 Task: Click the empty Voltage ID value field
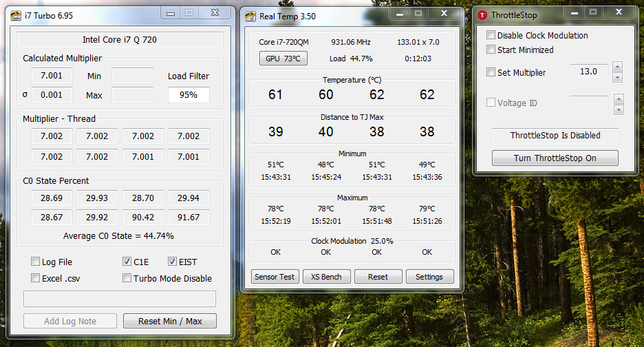[588, 103]
